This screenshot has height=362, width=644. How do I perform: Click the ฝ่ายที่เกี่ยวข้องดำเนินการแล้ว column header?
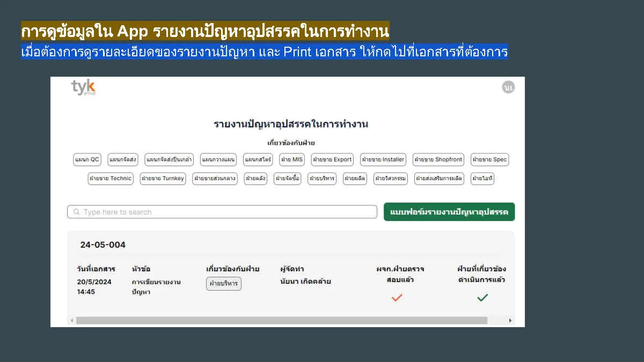[481, 274]
